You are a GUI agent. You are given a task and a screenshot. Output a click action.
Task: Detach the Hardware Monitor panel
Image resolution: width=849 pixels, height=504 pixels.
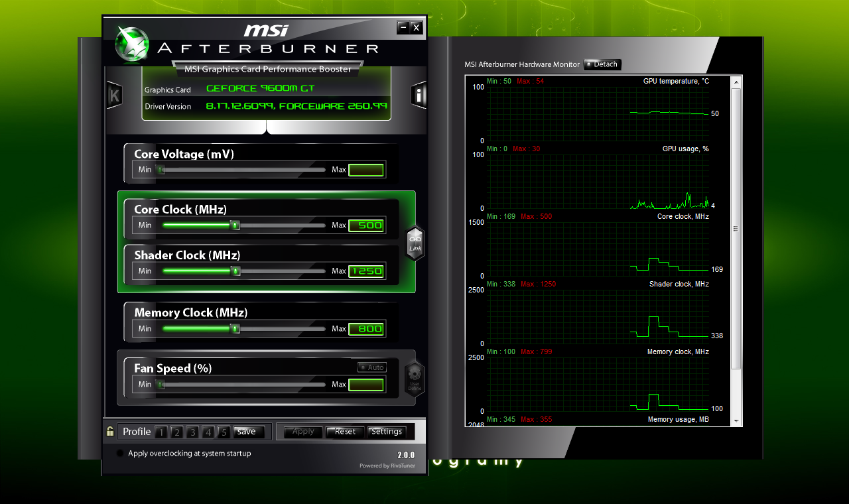pyautogui.click(x=602, y=64)
